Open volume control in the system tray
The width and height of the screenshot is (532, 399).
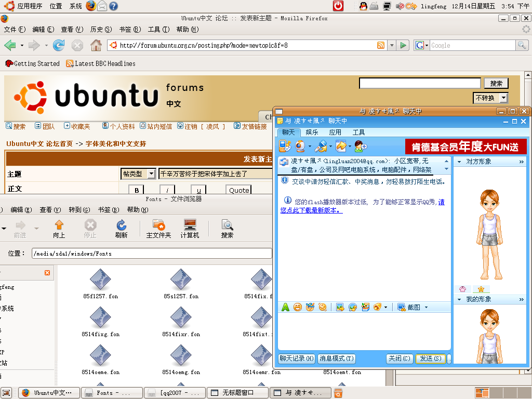click(x=400, y=6)
